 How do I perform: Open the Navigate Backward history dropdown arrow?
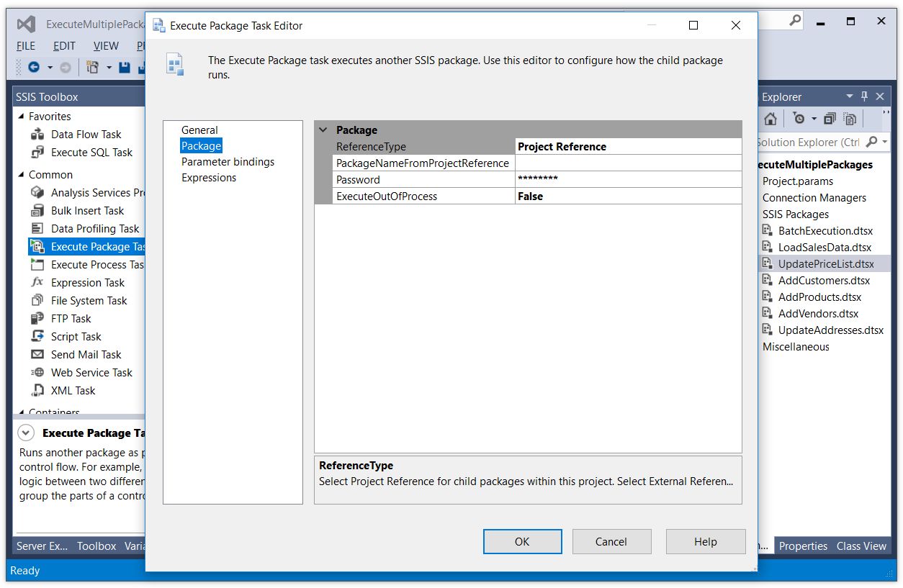point(50,68)
